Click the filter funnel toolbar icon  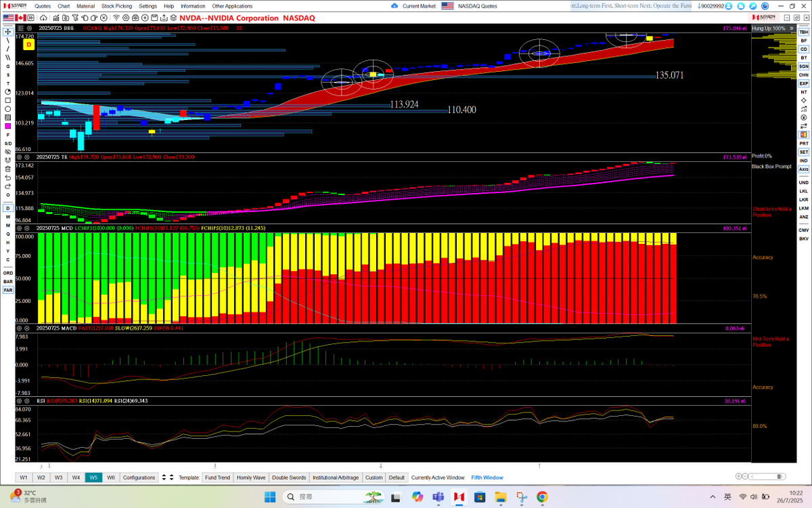point(75,18)
